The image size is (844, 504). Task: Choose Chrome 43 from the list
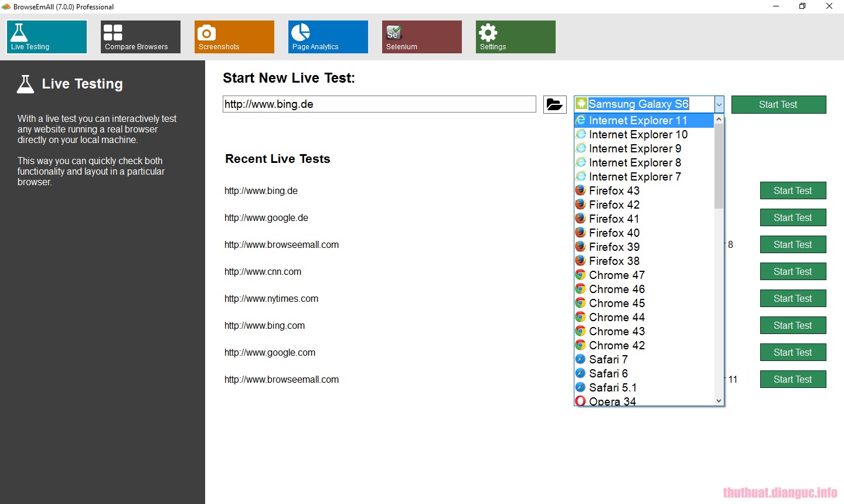644,331
